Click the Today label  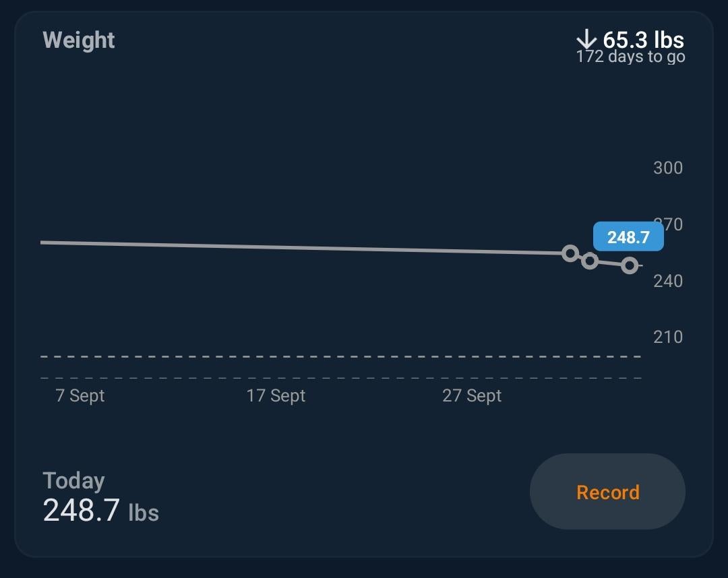point(73,481)
